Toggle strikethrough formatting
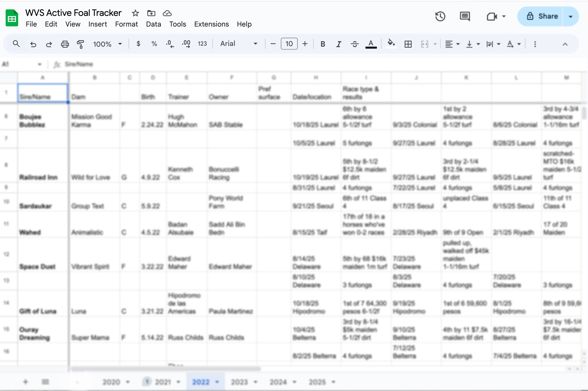The image size is (588, 391). (x=354, y=44)
